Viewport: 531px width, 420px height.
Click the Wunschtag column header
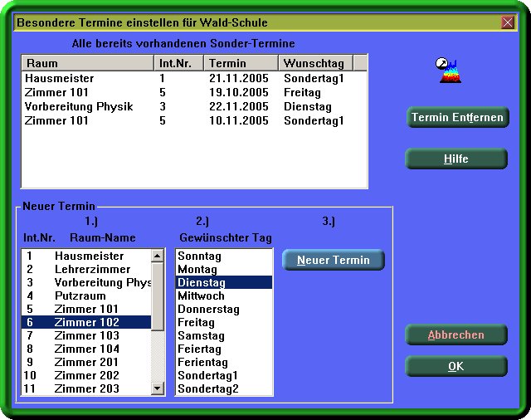point(316,63)
